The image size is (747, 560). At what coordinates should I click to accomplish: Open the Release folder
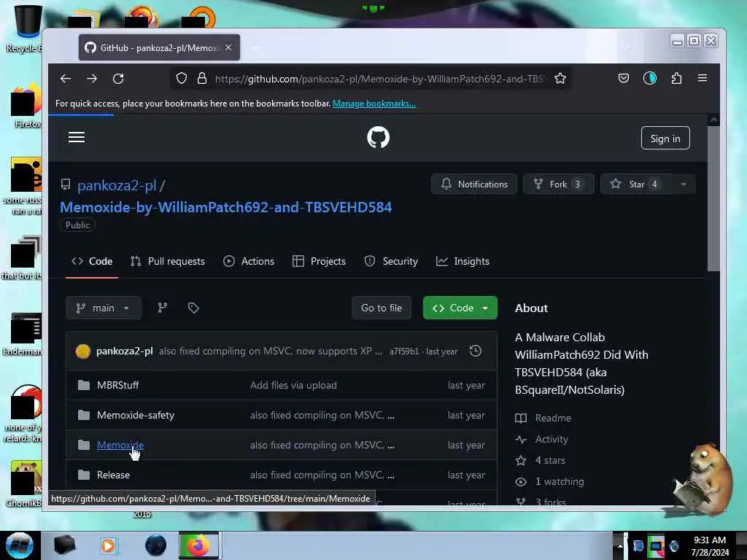(x=113, y=475)
